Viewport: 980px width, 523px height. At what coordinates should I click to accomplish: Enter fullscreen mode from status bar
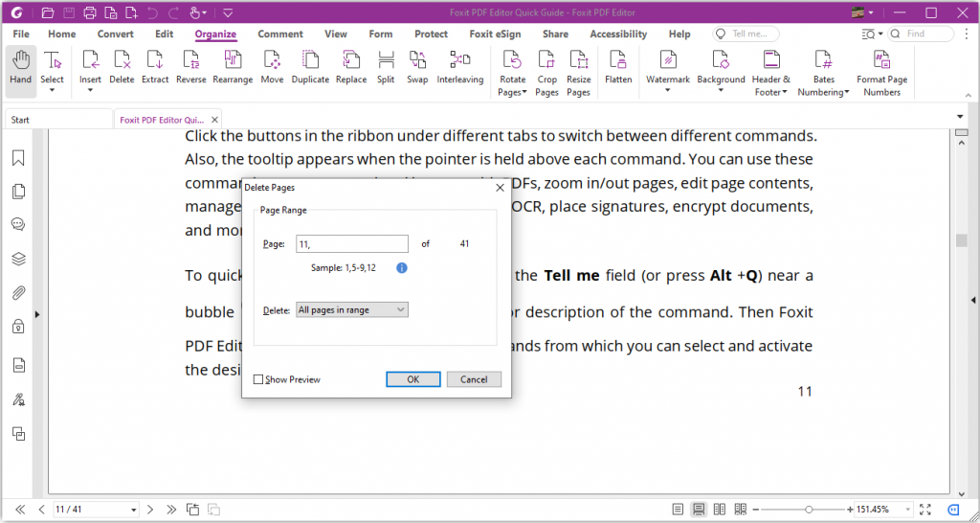click(x=925, y=510)
